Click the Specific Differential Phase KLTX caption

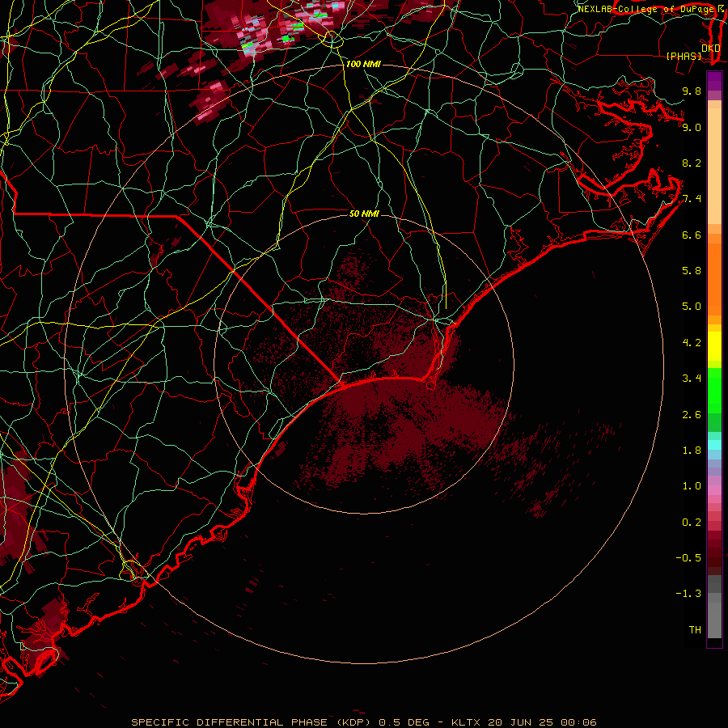coord(364,722)
